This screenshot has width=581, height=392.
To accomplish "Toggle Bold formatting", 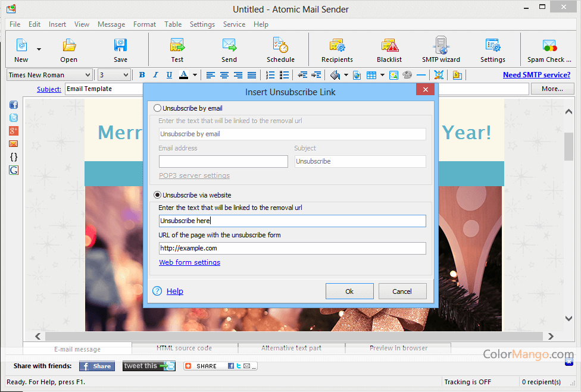I will [x=142, y=75].
